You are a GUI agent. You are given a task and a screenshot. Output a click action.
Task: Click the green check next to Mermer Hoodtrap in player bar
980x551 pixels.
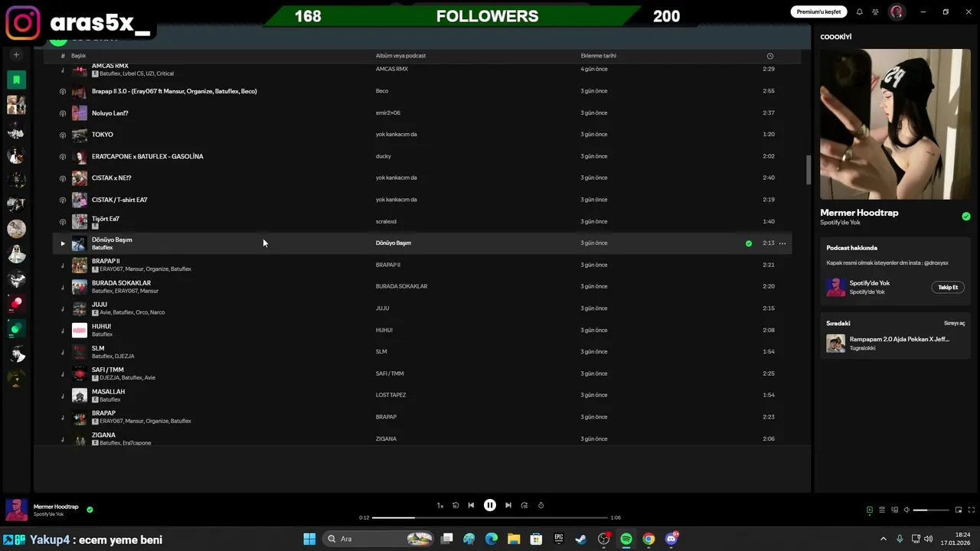point(90,509)
